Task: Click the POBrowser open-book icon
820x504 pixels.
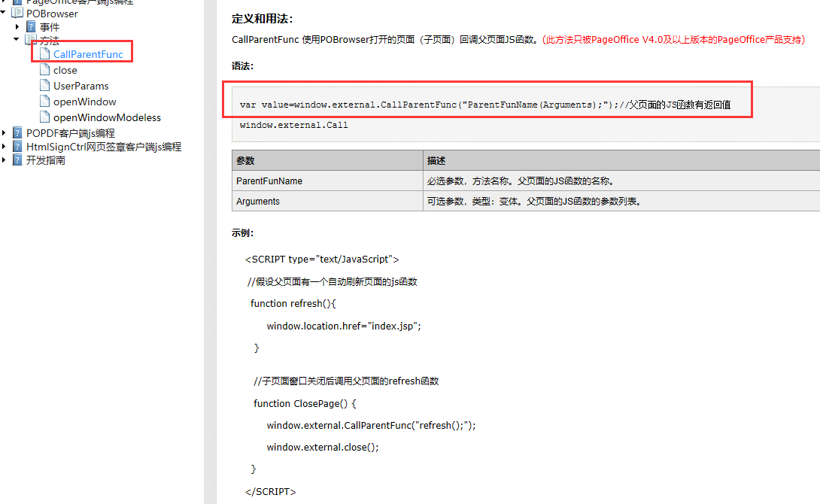Action: pos(17,13)
